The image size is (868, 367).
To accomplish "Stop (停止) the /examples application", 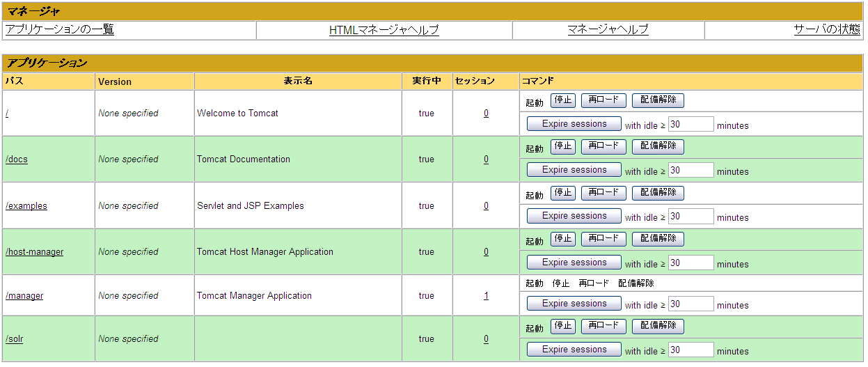I will pos(563,192).
